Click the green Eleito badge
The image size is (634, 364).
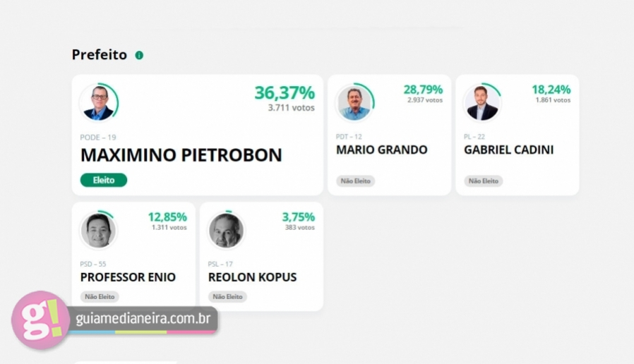pos(104,180)
